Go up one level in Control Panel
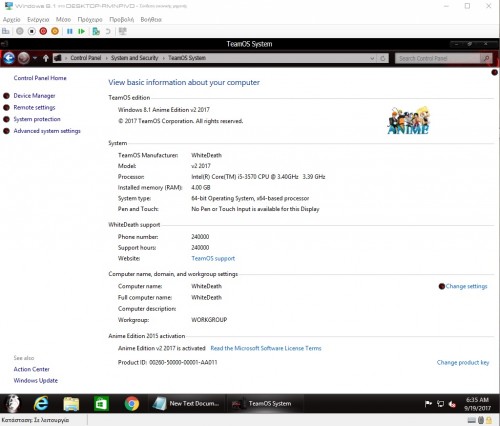The height and width of the screenshot is (426, 500). coord(46,58)
